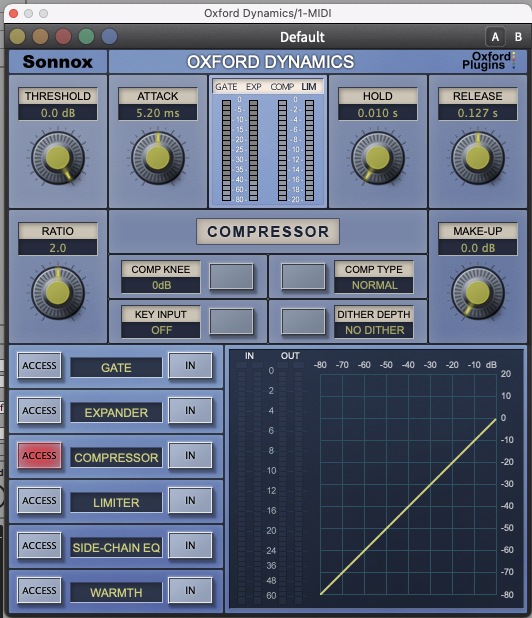Click the SIDE-CHAIN EQ section label
The width and height of the screenshot is (532, 618).
pos(116,547)
